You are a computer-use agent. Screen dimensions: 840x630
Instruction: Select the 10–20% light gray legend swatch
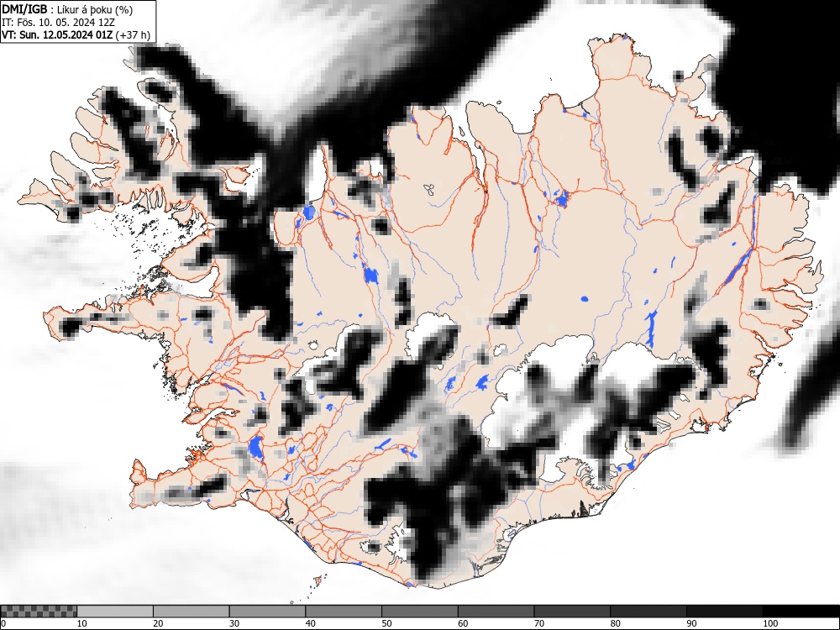point(115,612)
